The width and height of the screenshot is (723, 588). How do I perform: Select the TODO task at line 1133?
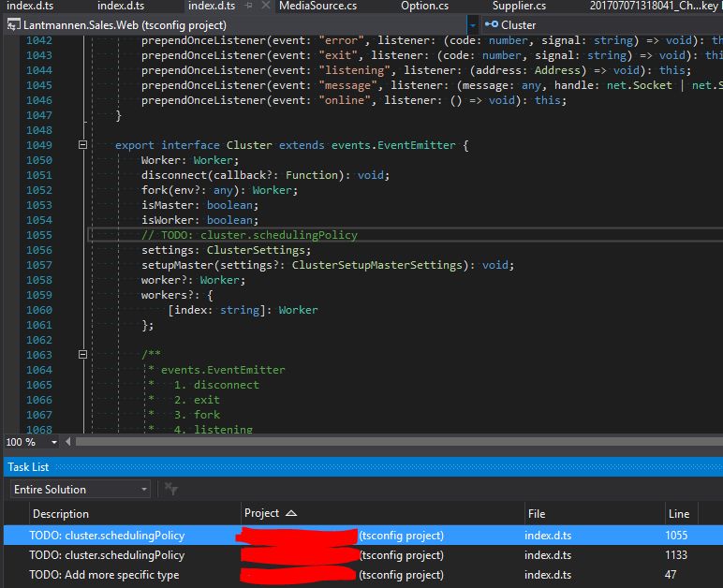363,555
